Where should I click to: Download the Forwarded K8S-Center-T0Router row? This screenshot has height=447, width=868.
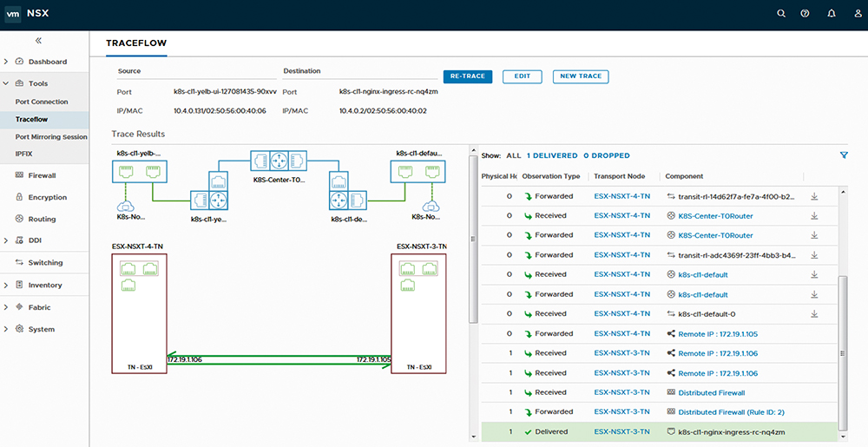(x=814, y=235)
